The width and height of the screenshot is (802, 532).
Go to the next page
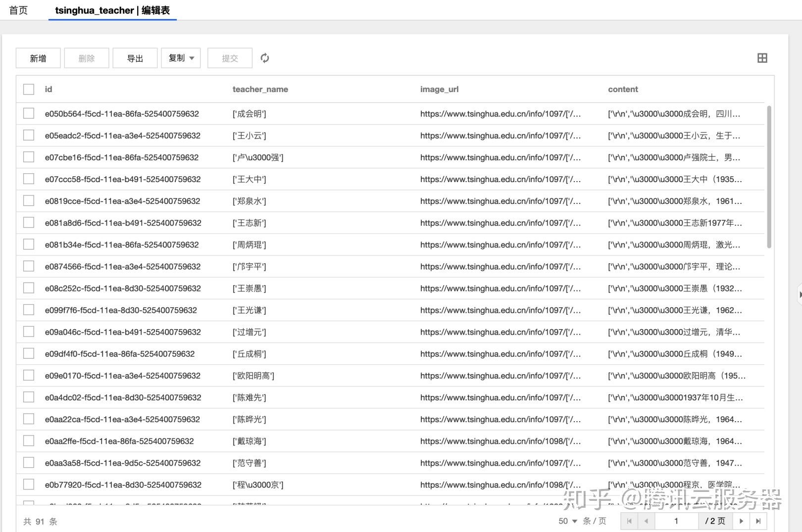(741, 521)
